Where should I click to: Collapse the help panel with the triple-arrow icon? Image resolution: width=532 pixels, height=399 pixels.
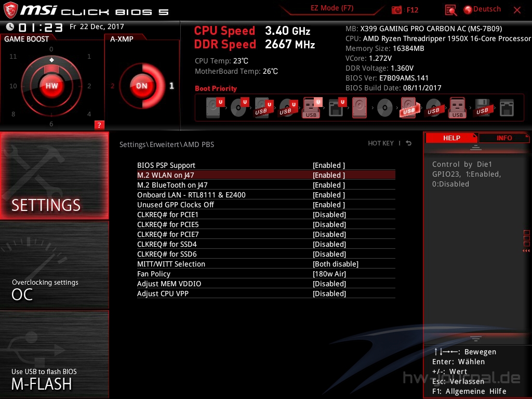pyautogui.click(x=526, y=251)
